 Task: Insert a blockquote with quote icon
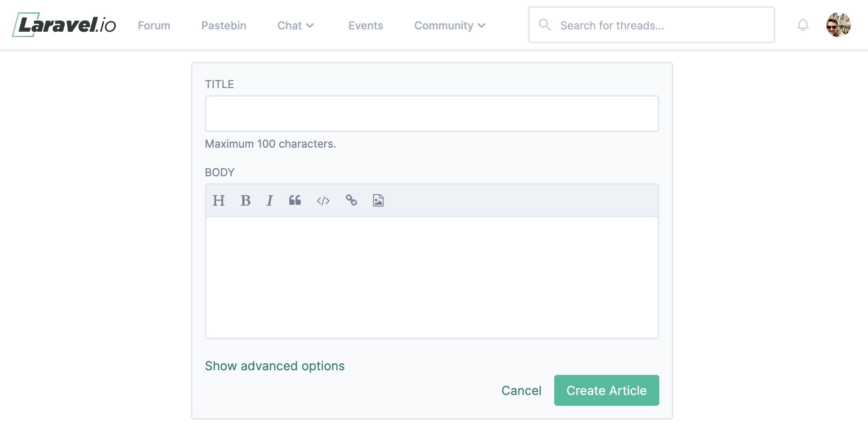[x=295, y=200]
